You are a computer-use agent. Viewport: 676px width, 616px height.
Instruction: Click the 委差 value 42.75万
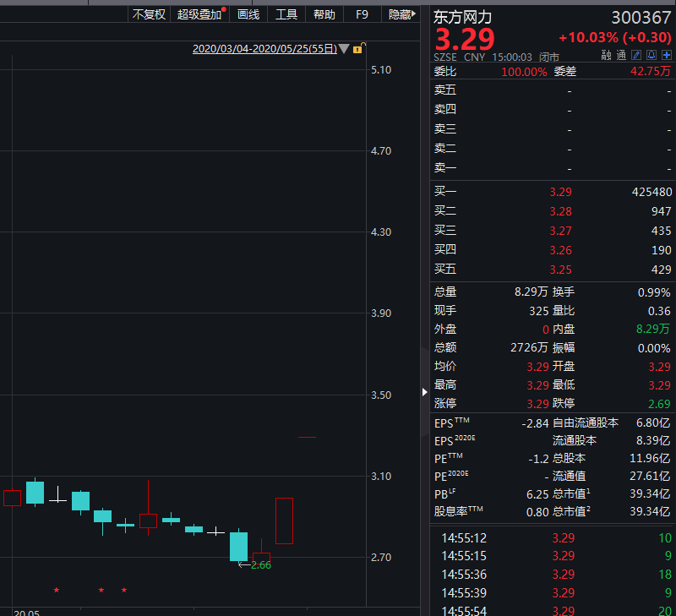[651, 71]
